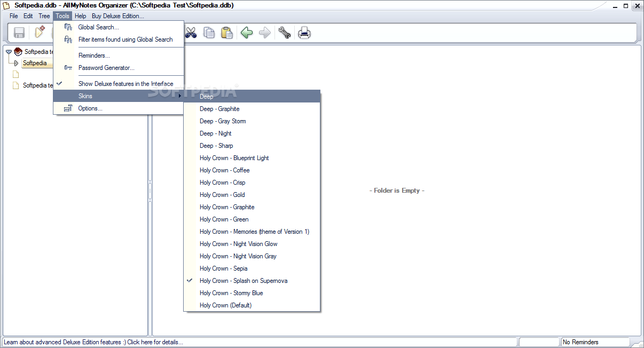Click the red book icon of root node
This screenshot has height=348, width=644.
pyautogui.click(x=18, y=52)
